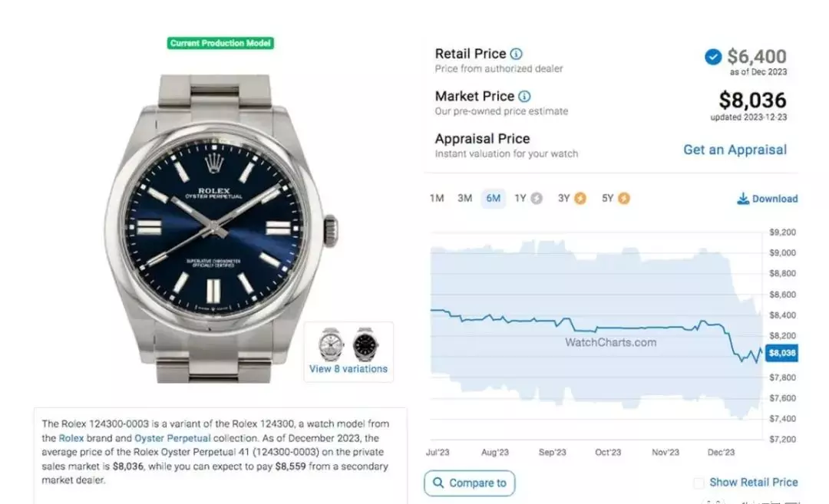The image size is (829, 504).
Task: Open the Rolex brand link in description
Action: (71, 438)
